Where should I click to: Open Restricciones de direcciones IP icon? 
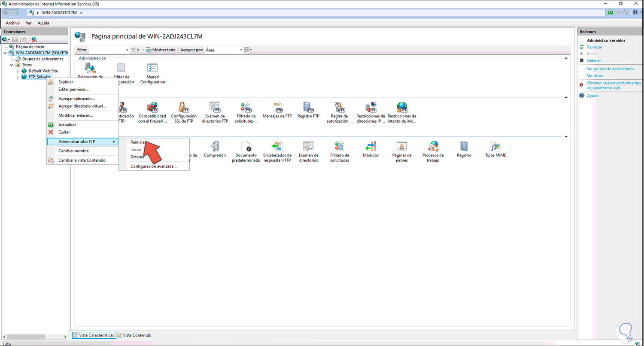[x=371, y=112]
